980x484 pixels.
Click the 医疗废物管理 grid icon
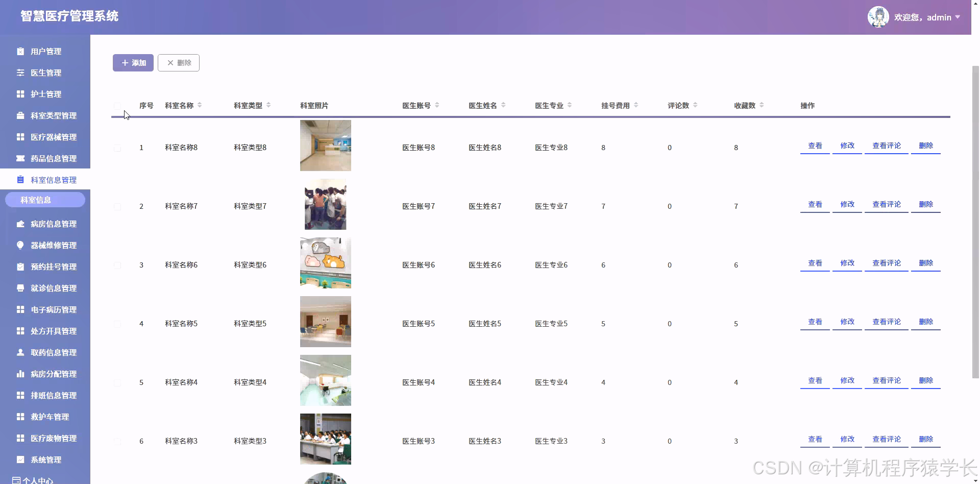(x=20, y=438)
